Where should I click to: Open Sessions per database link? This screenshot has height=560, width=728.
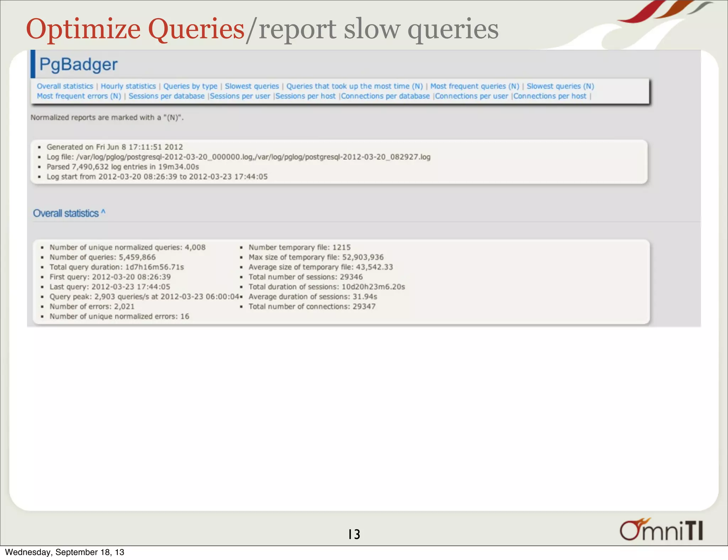[167, 96]
